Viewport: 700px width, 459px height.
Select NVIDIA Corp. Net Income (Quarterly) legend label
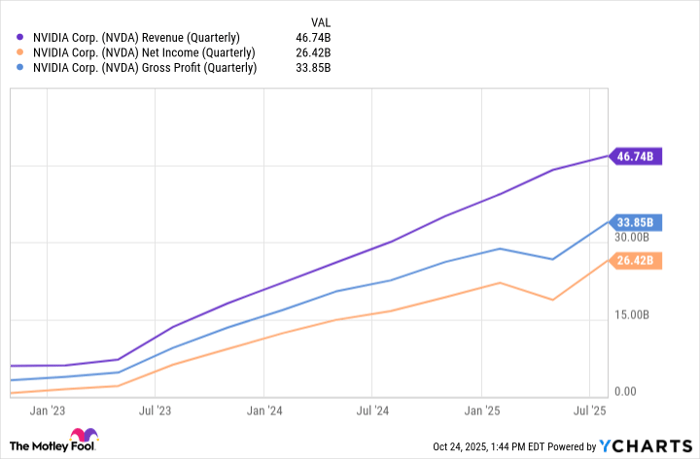(x=144, y=53)
